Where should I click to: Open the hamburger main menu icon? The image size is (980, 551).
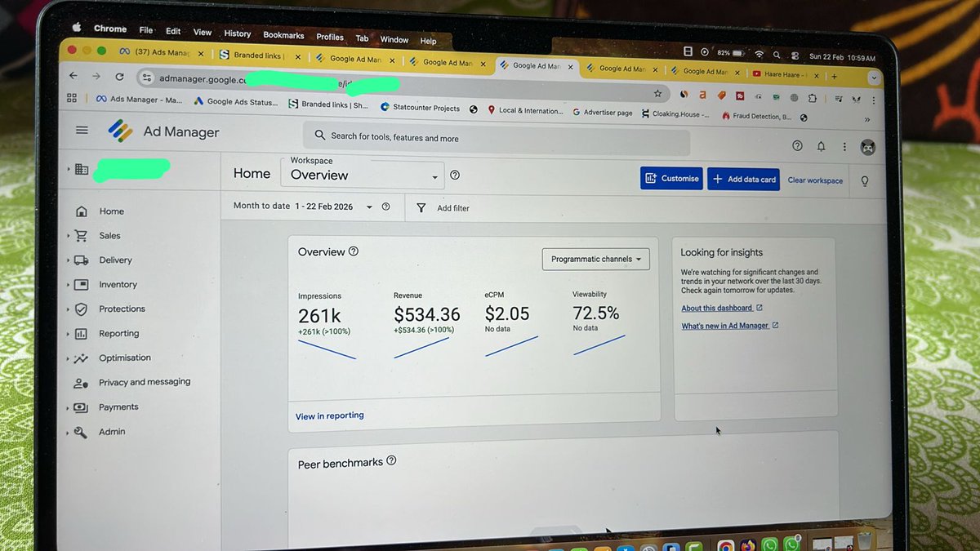pos(82,130)
